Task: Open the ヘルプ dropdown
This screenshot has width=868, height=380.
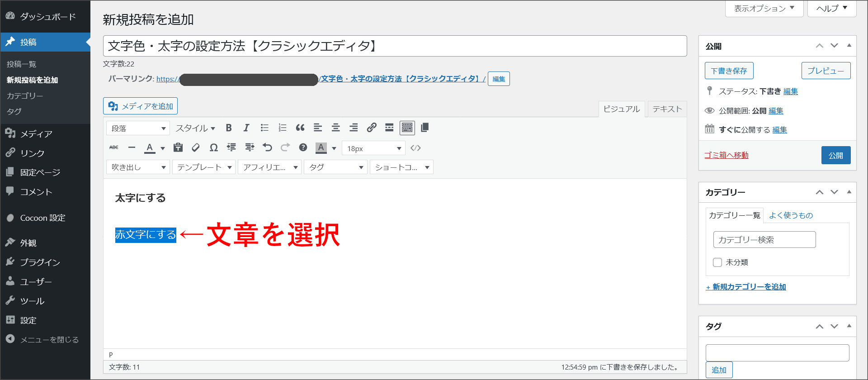Action: point(831,9)
